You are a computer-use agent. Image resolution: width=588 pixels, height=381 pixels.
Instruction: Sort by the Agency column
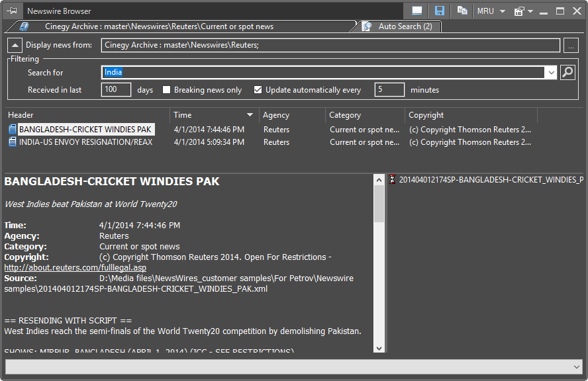[x=292, y=115]
